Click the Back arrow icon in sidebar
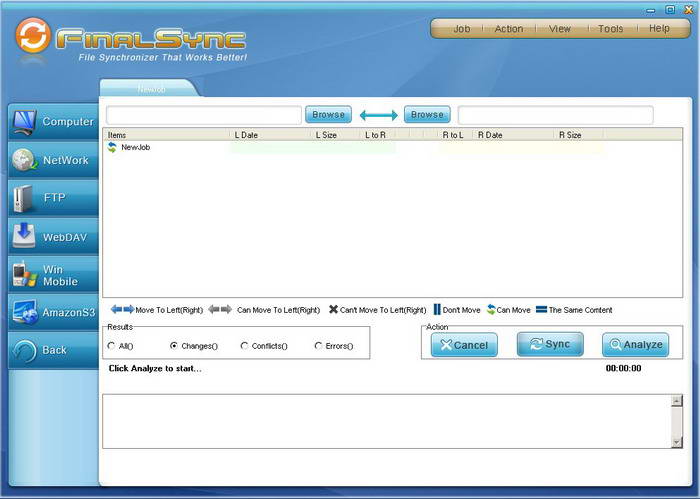700x499 pixels. click(24, 350)
